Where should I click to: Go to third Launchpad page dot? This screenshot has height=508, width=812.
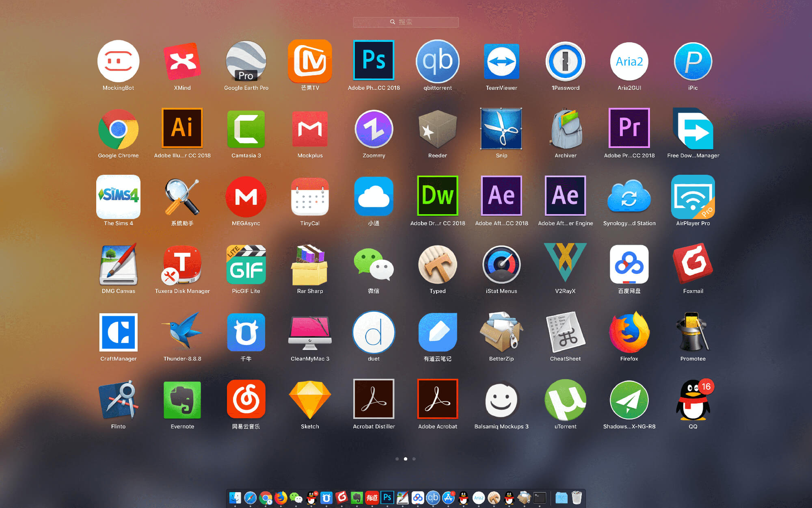coord(414,459)
